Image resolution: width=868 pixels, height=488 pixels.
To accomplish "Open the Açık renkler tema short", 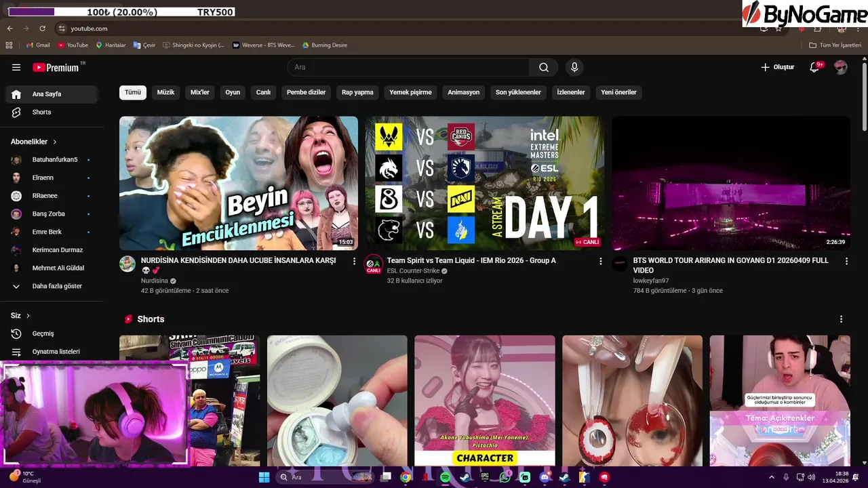I will click(x=780, y=401).
